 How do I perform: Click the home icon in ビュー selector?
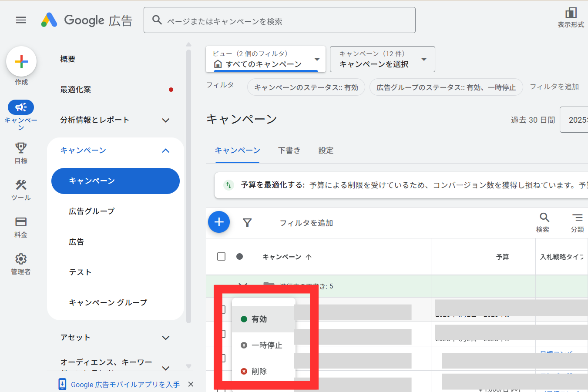[218, 64]
